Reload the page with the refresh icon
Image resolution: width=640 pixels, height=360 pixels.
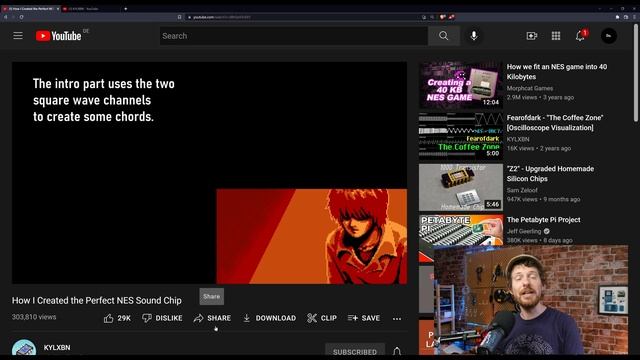(x=21, y=17)
